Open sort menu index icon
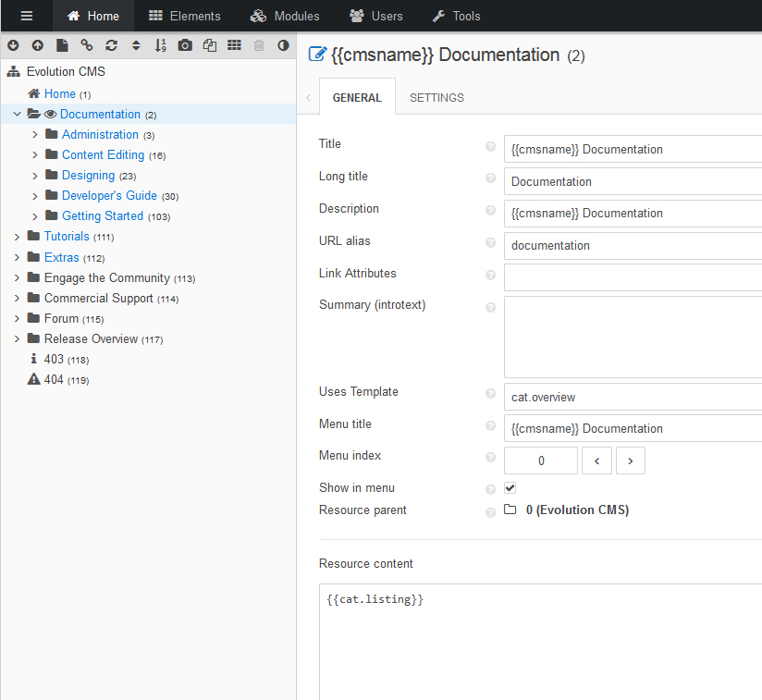 [160, 45]
